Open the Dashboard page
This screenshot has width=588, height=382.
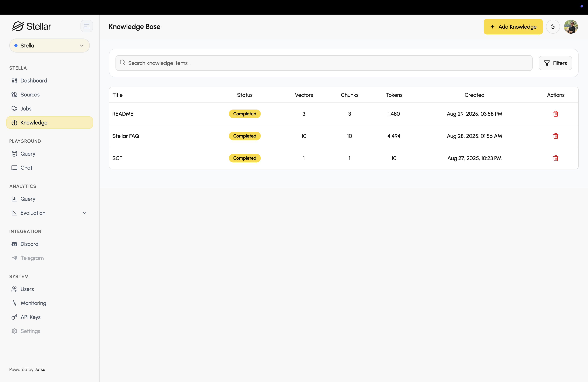click(34, 81)
